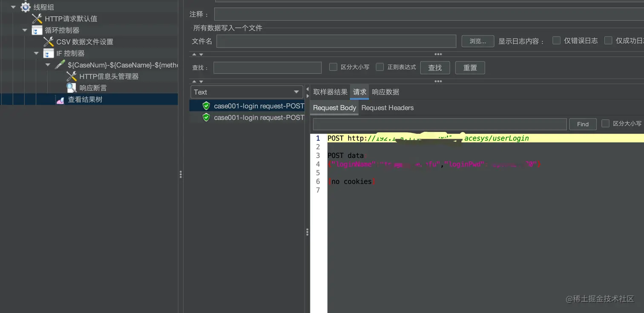Click the up arrow on the divider above Text dropdown
The width and height of the screenshot is (644, 313).
194,81
